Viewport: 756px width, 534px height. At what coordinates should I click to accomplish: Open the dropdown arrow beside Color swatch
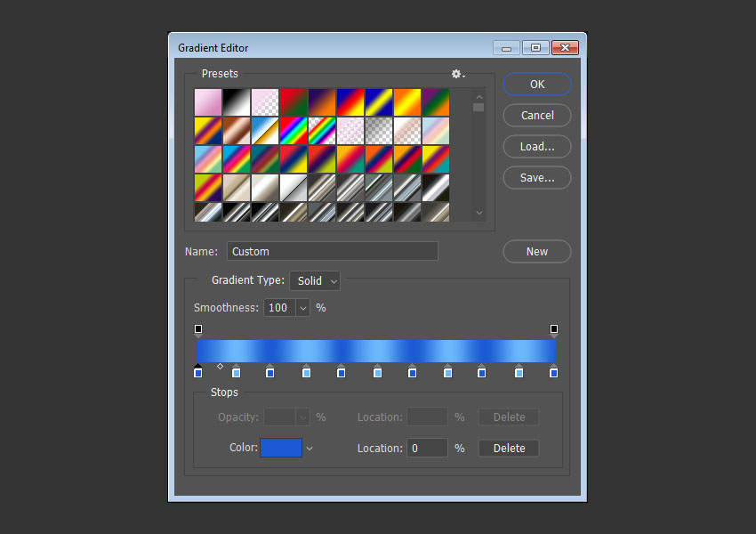(310, 449)
